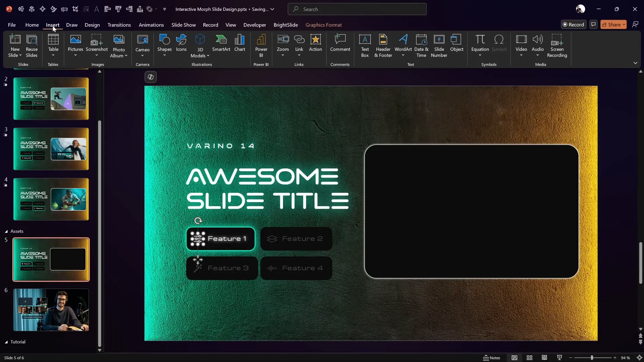
Task: Open the Share dropdown arrow
Action: [624, 24]
